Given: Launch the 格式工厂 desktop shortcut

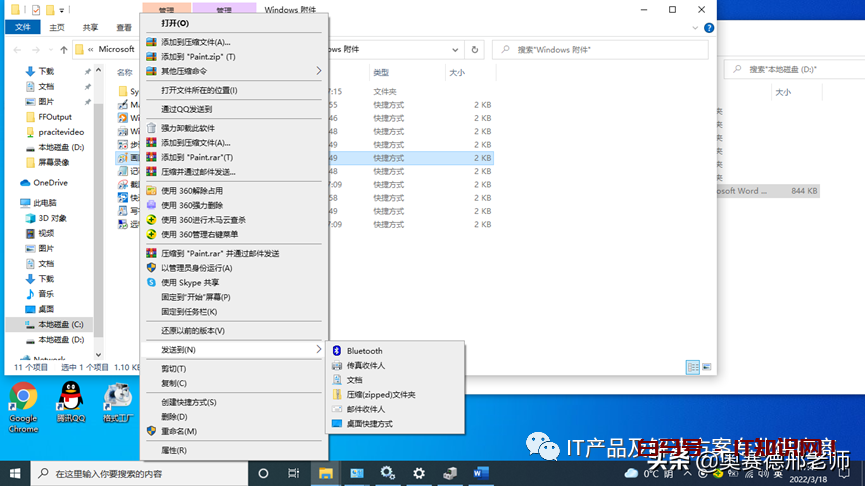Looking at the screenshot, I should (x=118, y=403).
